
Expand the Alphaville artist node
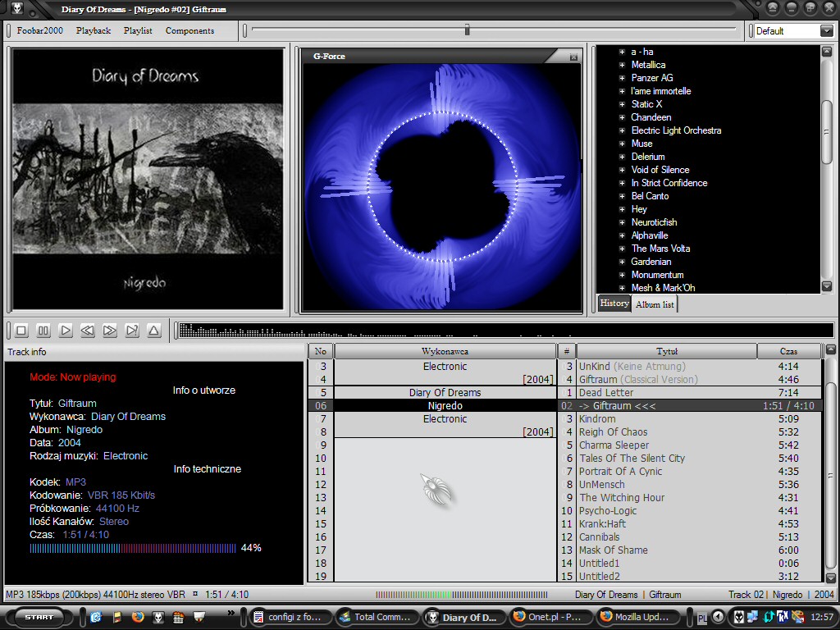pyautogui.click(x=622, y=235)
